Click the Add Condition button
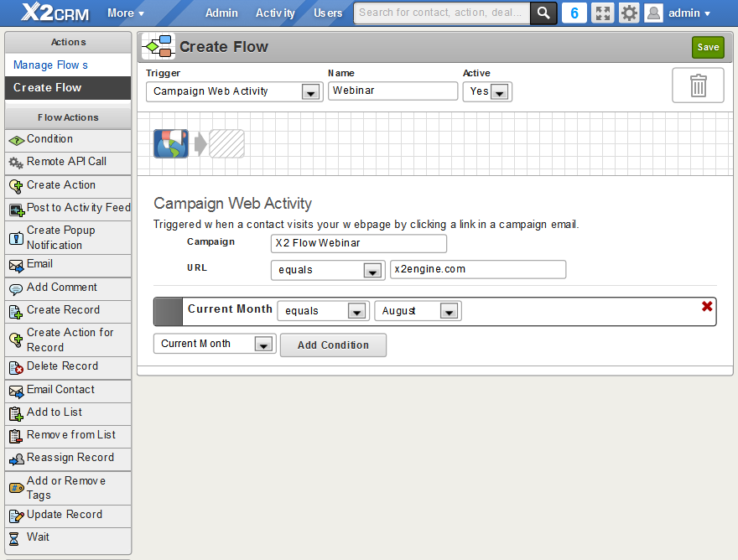738x560 pixels. pyautogui.click(x=333, y=345)
